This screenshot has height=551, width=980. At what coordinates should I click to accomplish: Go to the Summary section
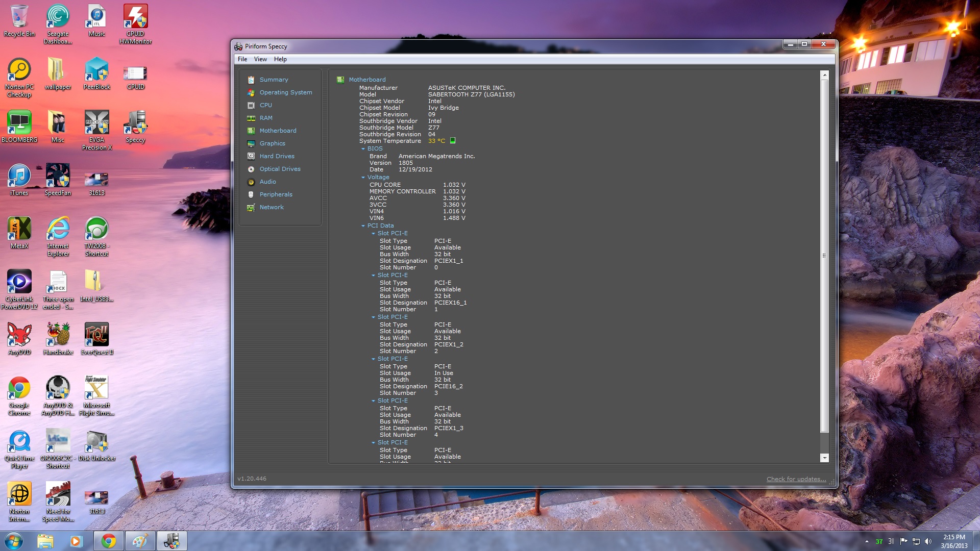[x=274, y=80]
